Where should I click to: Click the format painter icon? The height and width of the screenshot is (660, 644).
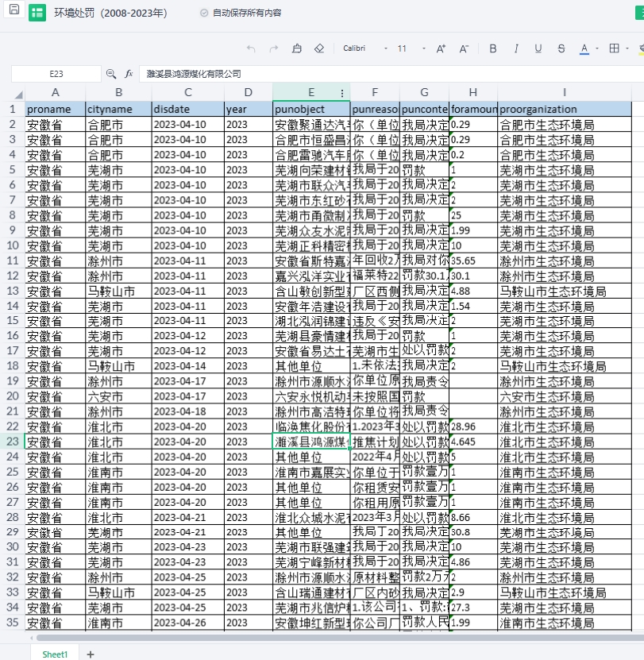tap(297, 48)
